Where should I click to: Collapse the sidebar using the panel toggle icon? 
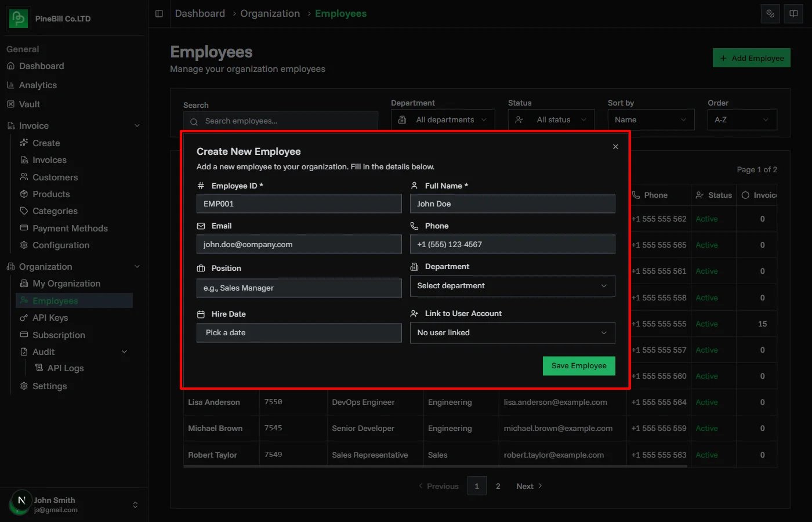tap(159, 13)
